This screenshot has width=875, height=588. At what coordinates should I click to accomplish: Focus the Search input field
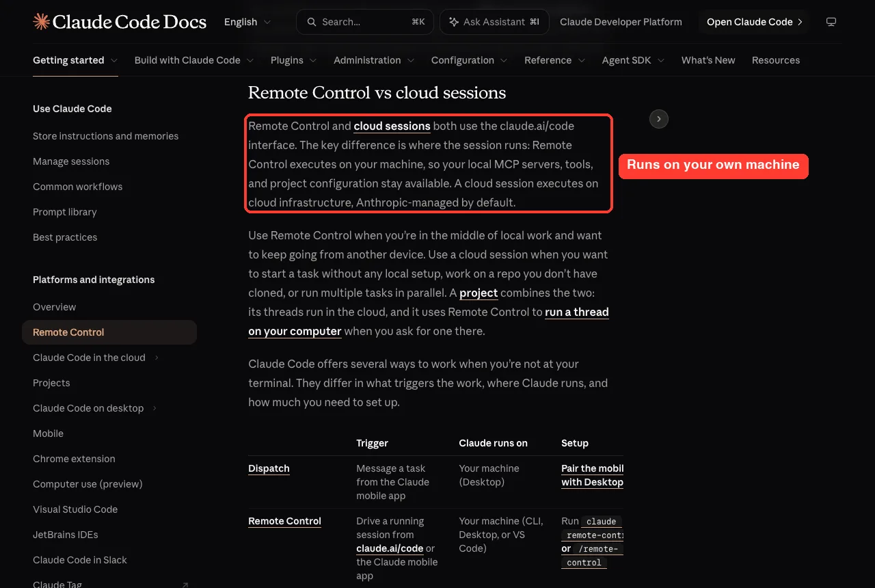click(364, 22)
